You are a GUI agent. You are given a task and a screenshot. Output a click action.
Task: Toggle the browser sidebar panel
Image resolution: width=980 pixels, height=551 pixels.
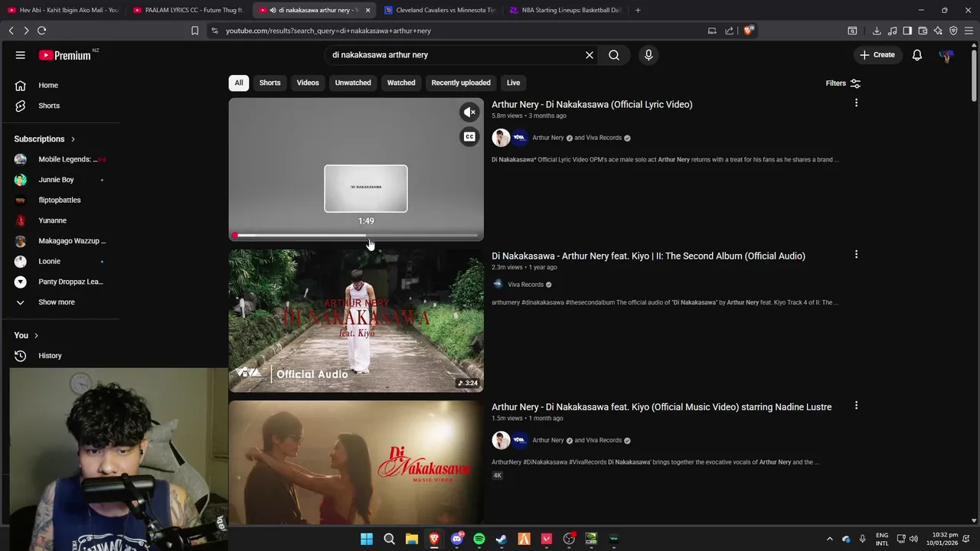point(907,31)
